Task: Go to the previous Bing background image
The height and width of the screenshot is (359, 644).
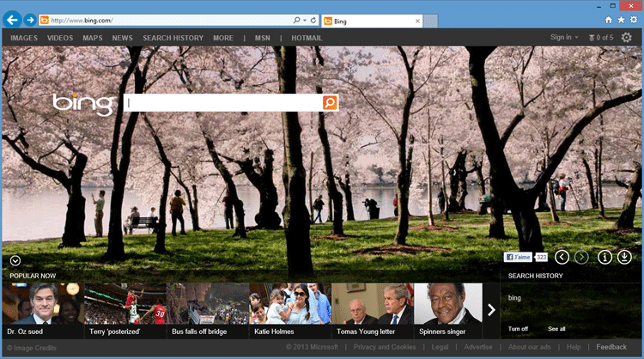Action: [x=562, y=257]
